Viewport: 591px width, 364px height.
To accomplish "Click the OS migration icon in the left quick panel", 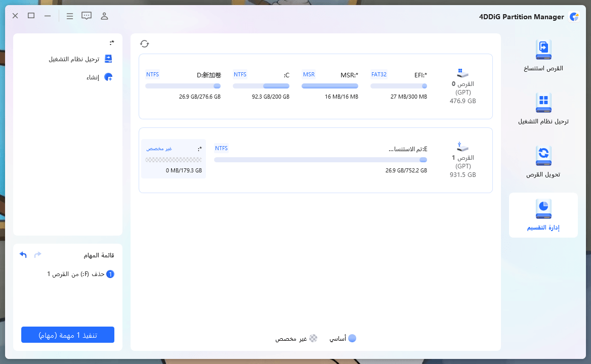I will pyautogui.click(x=108, y=59).
